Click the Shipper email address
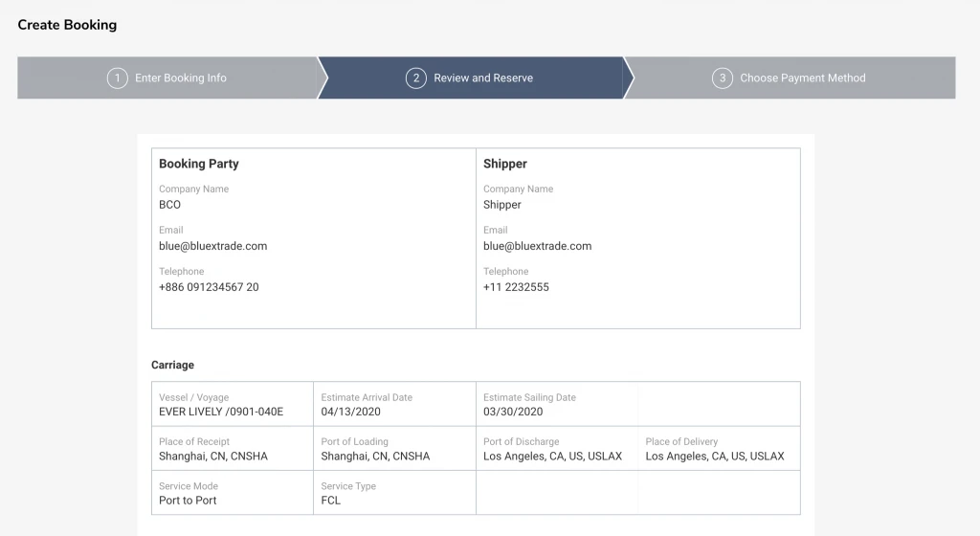This screenshot has width=980, height=536. coord(537,246)
